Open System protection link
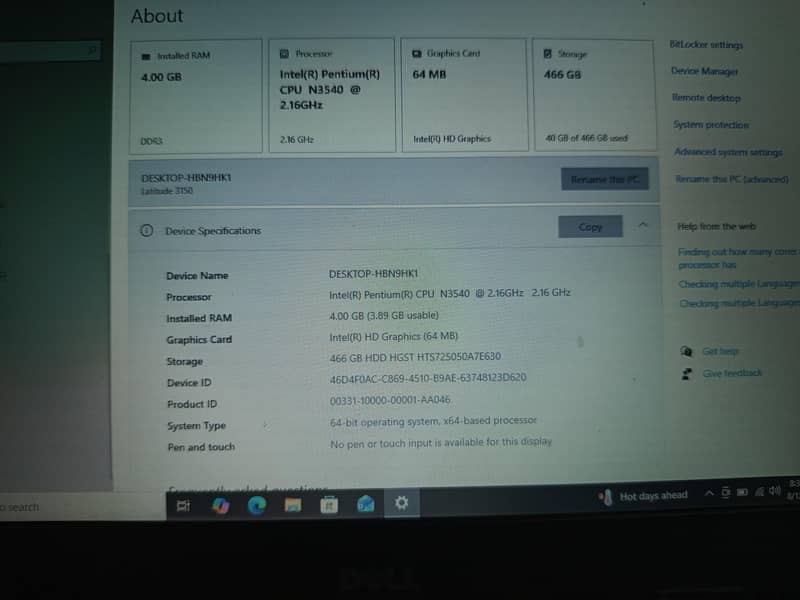The width and height of the screenshot is (800, 600). coord(711,125)
